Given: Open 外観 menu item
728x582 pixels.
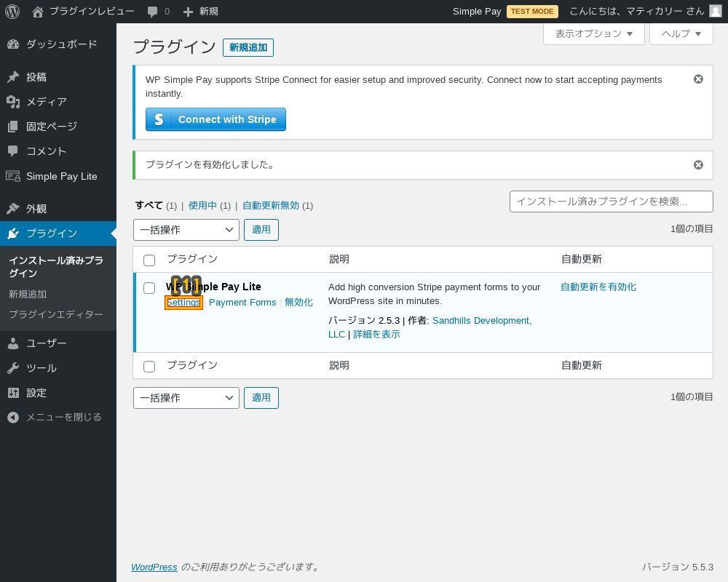Looking at the screenshot, I should click(x=58, y=208).
